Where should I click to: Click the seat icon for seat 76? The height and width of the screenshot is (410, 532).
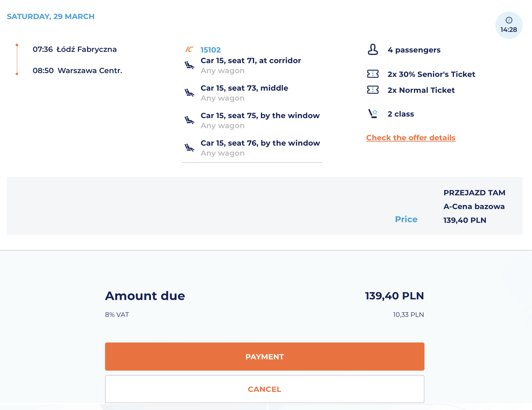(189, 148)
